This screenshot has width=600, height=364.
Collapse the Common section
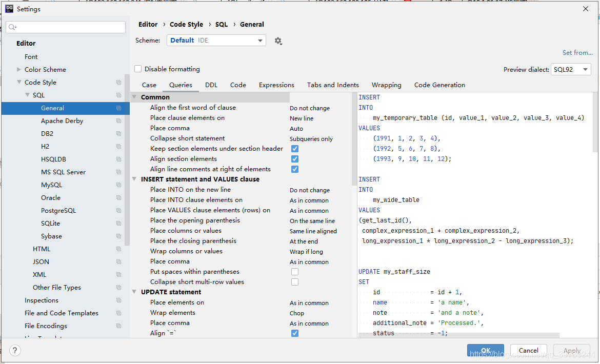(x=134, y=97)
